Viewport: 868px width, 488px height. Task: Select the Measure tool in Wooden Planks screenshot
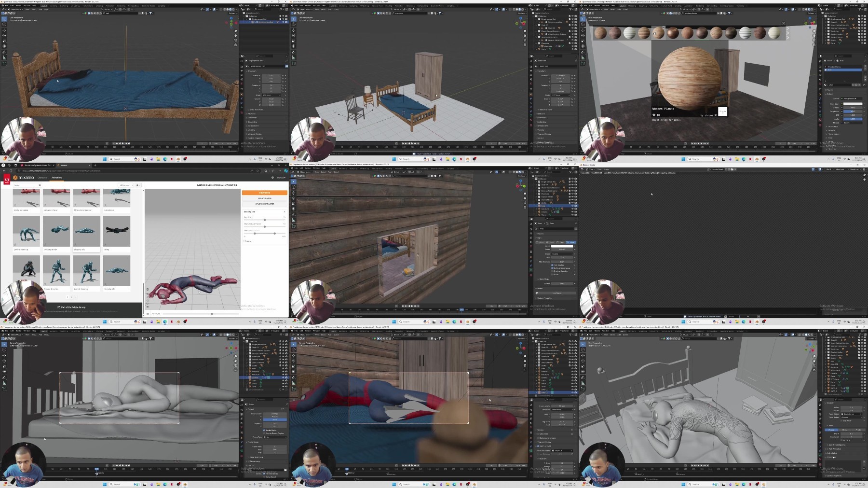pyautogui.click(x=583, y=57)
